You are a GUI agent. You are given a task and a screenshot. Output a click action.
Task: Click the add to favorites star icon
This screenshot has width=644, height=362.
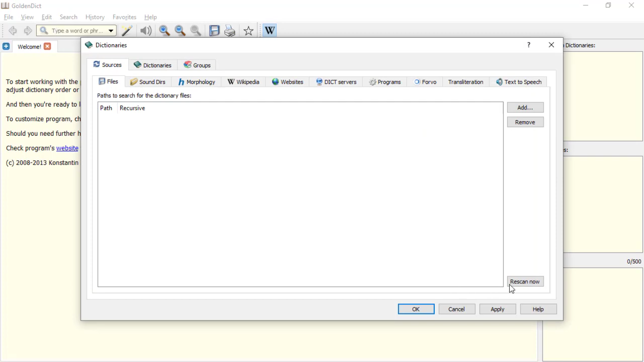pyautogui.click(x=248, y=31)
